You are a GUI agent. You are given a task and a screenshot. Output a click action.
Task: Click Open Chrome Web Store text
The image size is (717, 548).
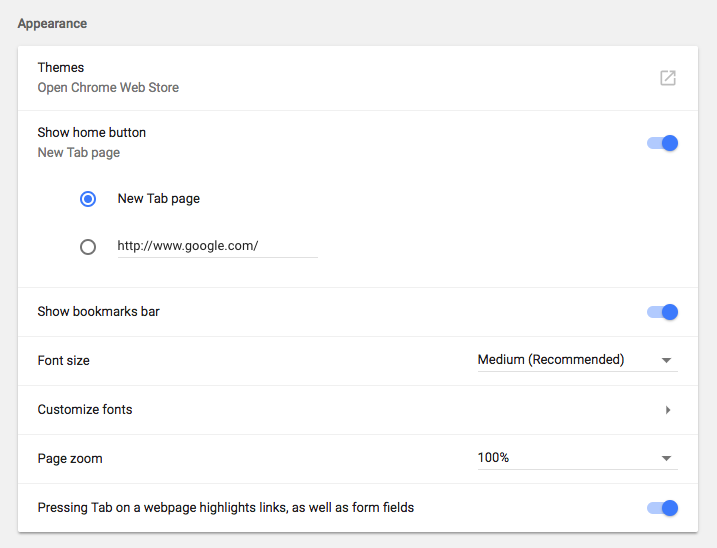click(x=108, y=87)
